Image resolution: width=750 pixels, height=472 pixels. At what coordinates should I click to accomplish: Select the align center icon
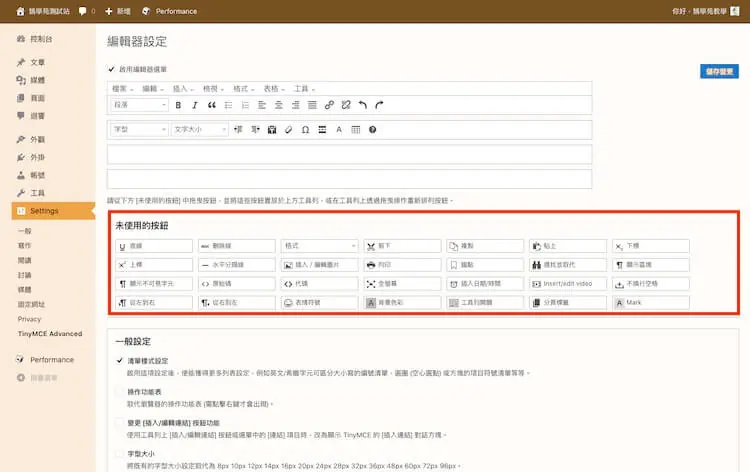pyautogui.click(x=278, y=105)
